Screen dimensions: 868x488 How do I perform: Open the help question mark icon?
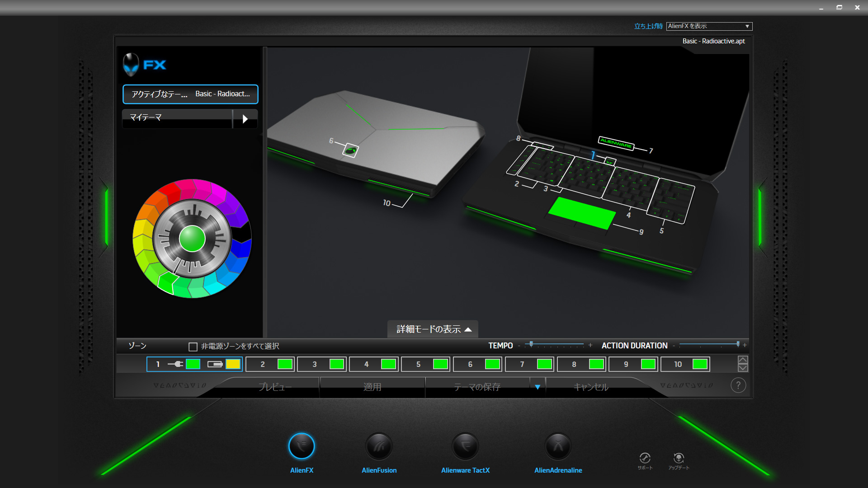(x=738, y=385)
